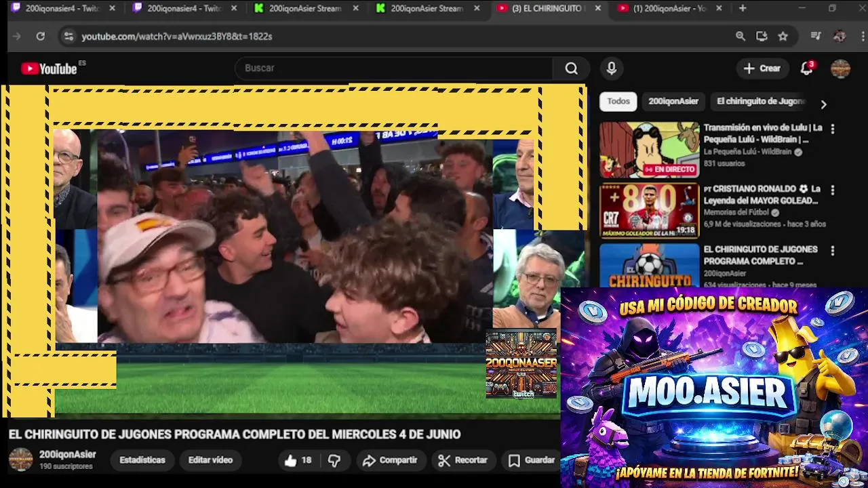The height and width of the screenshot is (488, 868).
Task: Switch to second 200iqonasier4 Twitch tab
Action: [184, 9]
